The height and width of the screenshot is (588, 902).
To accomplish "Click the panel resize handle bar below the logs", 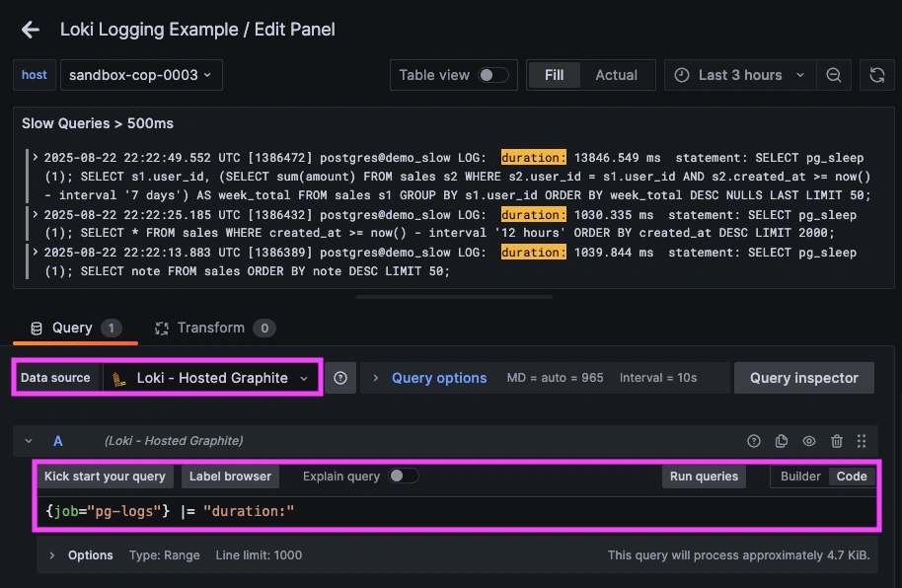I will (454, 297).
